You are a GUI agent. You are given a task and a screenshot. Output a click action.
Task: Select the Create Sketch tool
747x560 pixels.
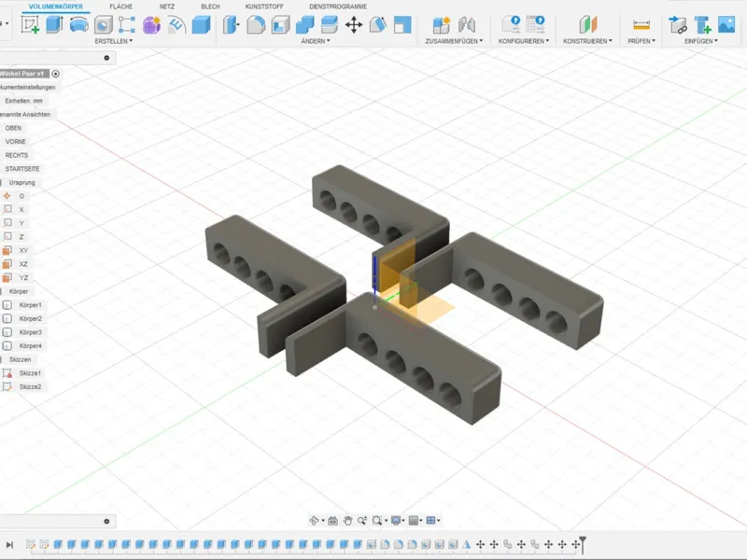30,25
